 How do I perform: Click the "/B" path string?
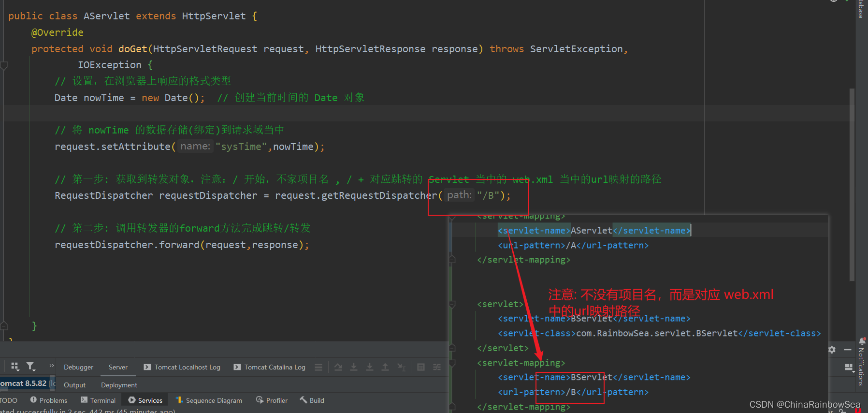(488, 195)
